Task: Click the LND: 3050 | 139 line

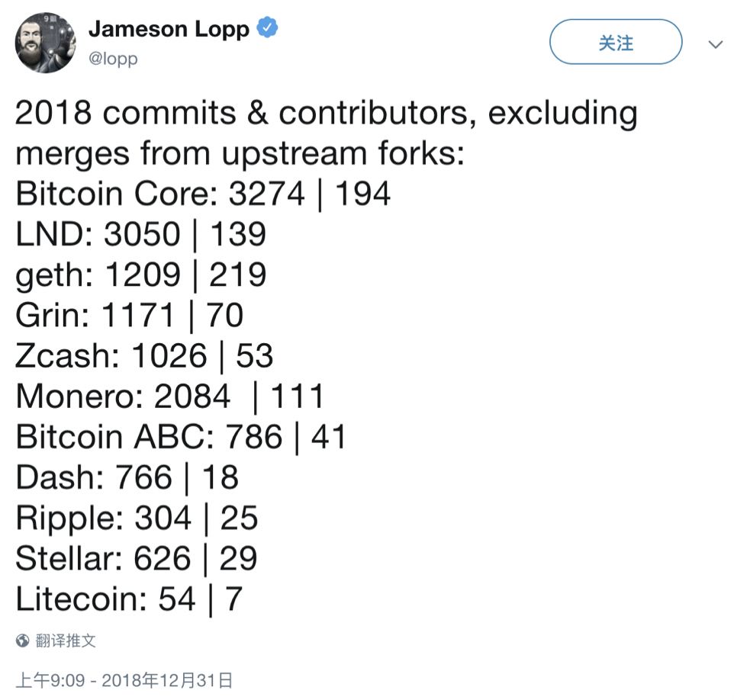Action: [141, 234]
